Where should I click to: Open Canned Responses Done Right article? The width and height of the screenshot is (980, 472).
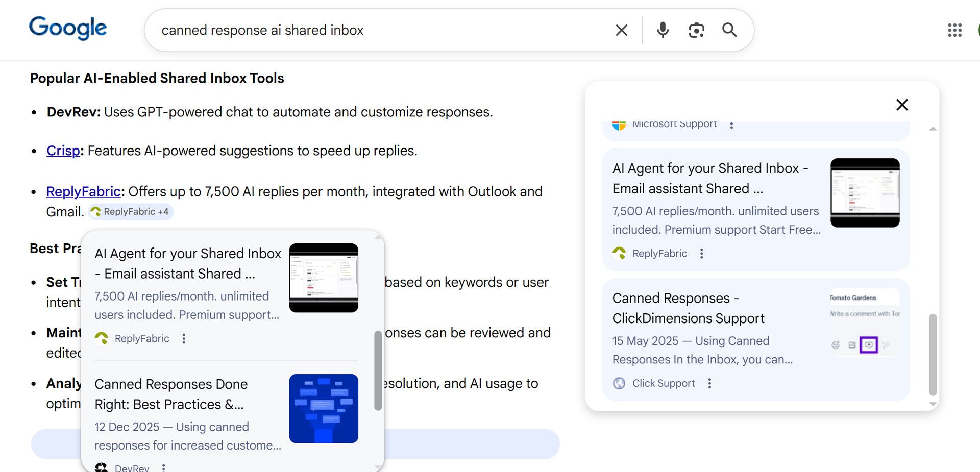pyautogui.click(x=171, y=394)
